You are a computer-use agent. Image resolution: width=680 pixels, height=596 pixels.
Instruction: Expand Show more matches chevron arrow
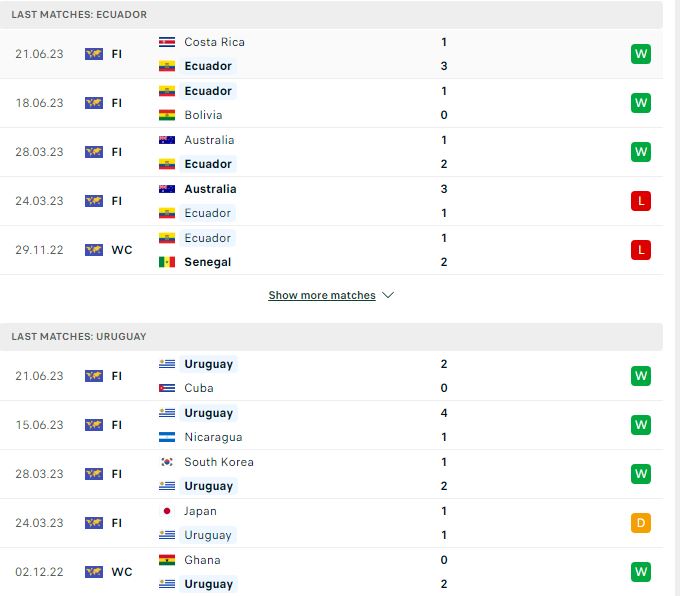(388, 295)
